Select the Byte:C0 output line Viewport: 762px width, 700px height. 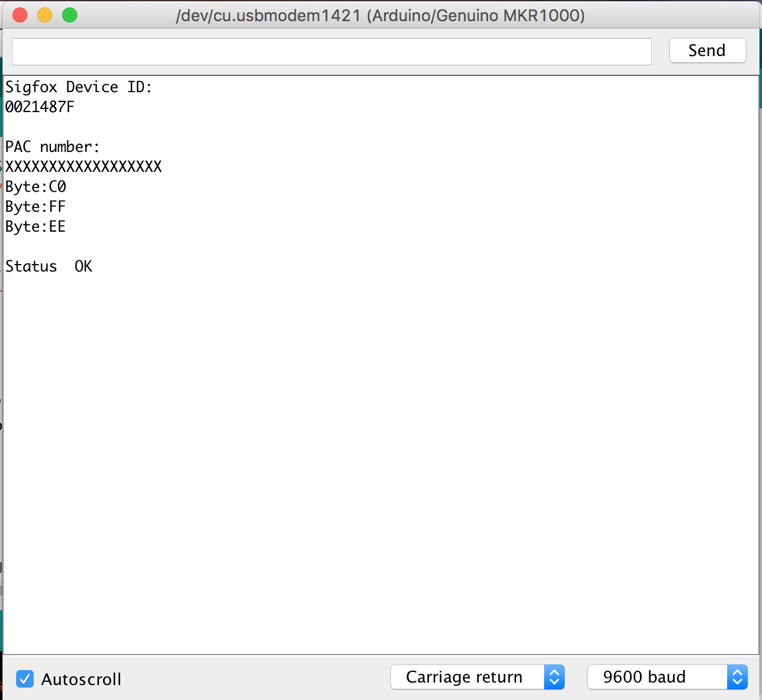tap(35, 187)
